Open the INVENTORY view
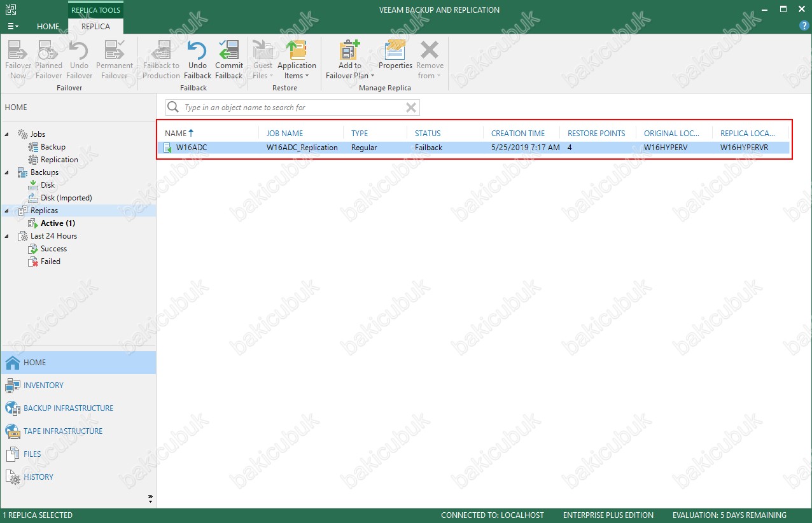Screen dimensions: 812x523 (x=78, y=386)
